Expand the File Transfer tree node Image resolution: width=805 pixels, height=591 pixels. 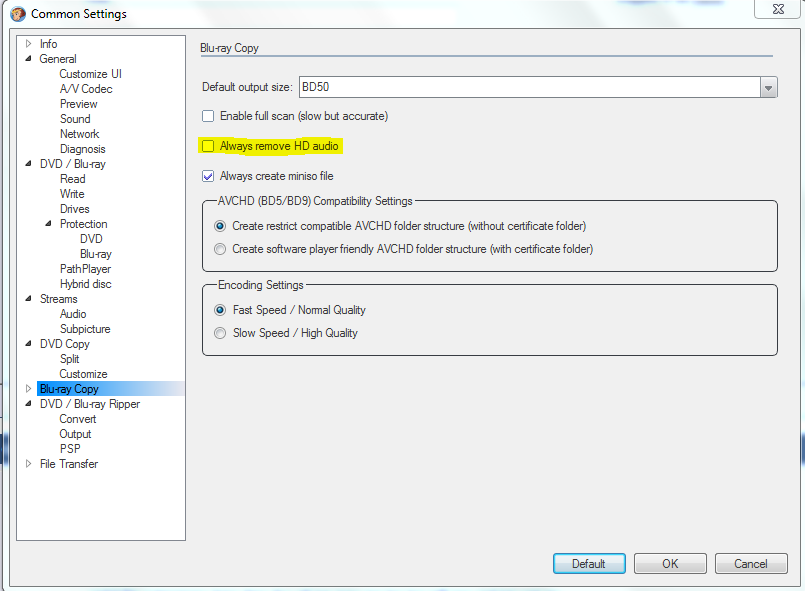[28, 464]
